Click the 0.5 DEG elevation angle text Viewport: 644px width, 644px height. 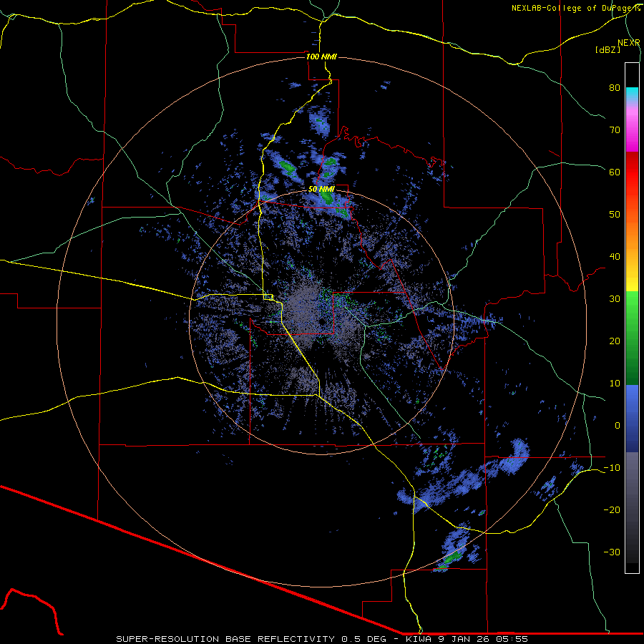tap(365, 639)
